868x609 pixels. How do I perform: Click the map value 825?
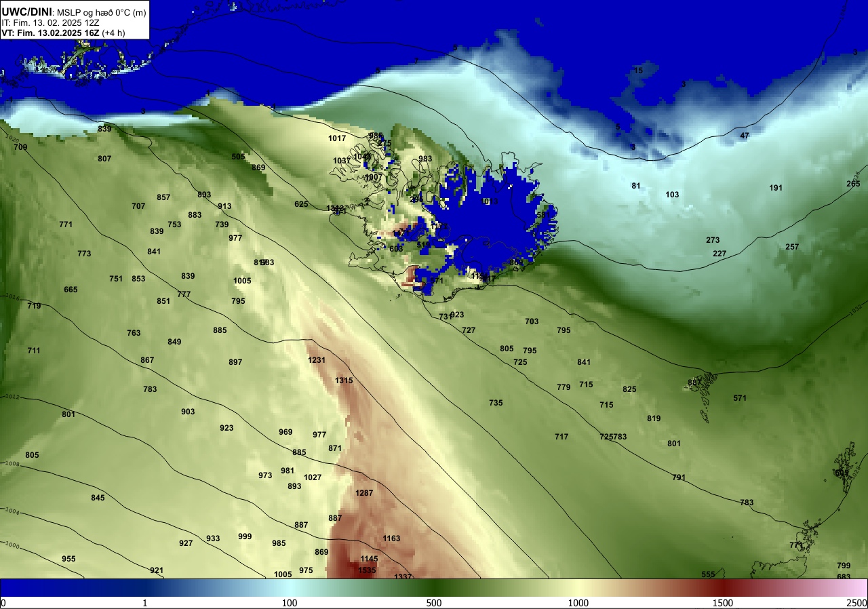pyautogui.click(x=629, y=389)
